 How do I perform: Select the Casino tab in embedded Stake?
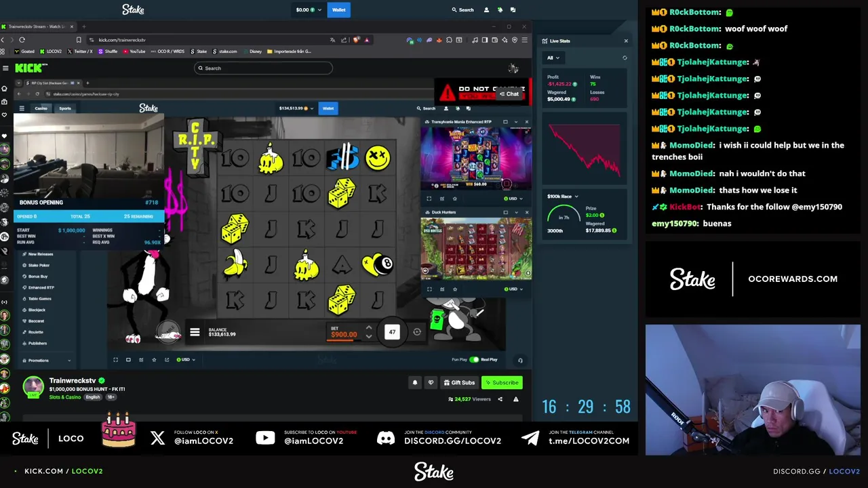(x=41, y=108)
